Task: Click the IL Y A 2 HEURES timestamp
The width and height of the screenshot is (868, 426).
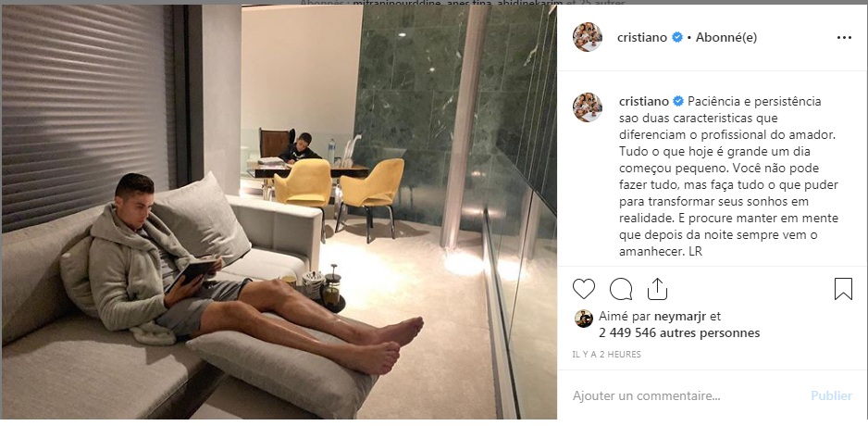Action: coord(606,355)
